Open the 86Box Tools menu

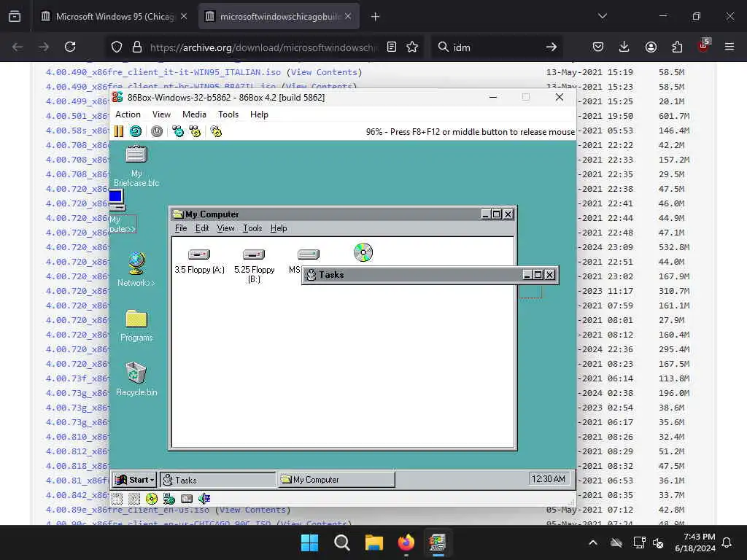tap(228, 114)
